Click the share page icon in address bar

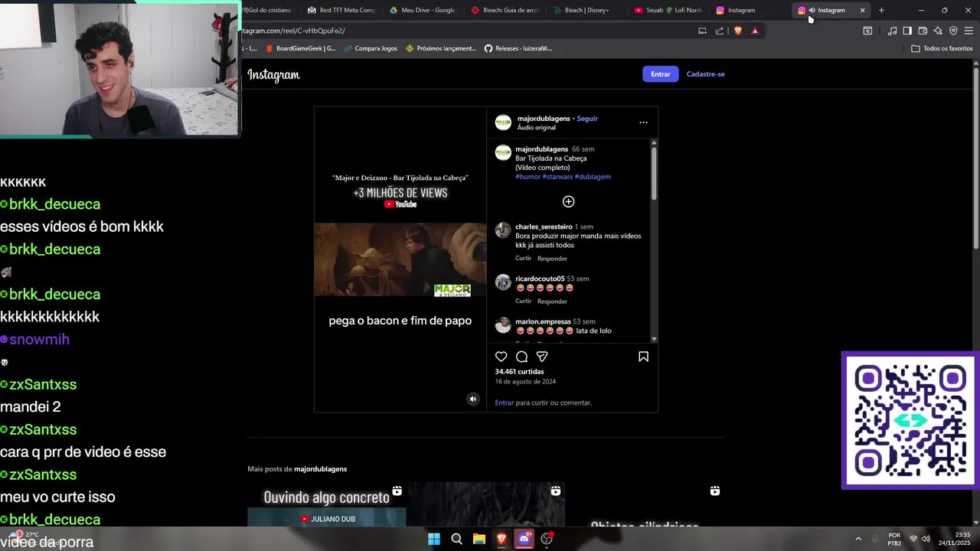click(x=720, y=31)
